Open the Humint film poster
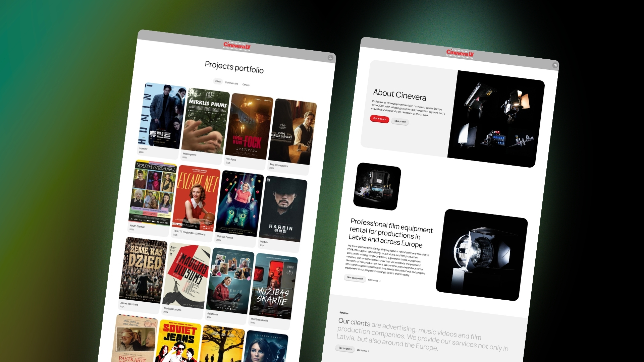This screenshot has width=644, height=362. [163, 115]
